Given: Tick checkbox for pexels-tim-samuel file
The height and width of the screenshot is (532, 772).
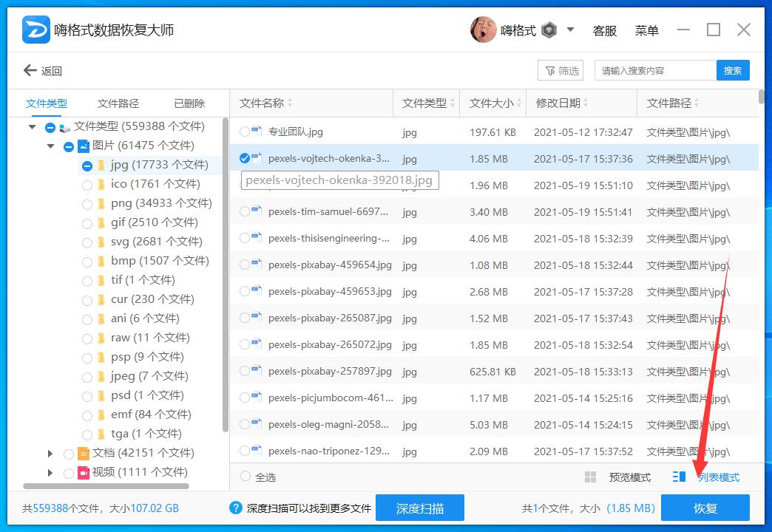Looking at the screenshot, I should (x=245, y=211).
